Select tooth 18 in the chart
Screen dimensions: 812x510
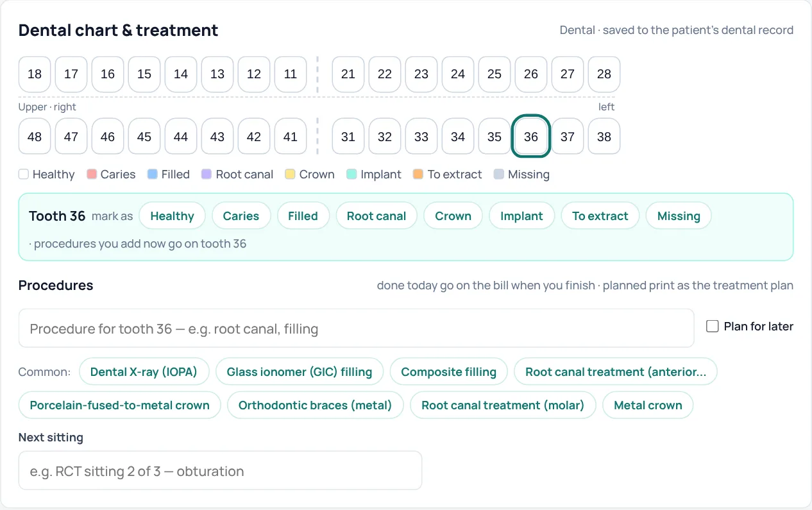[x=35, y=74]
